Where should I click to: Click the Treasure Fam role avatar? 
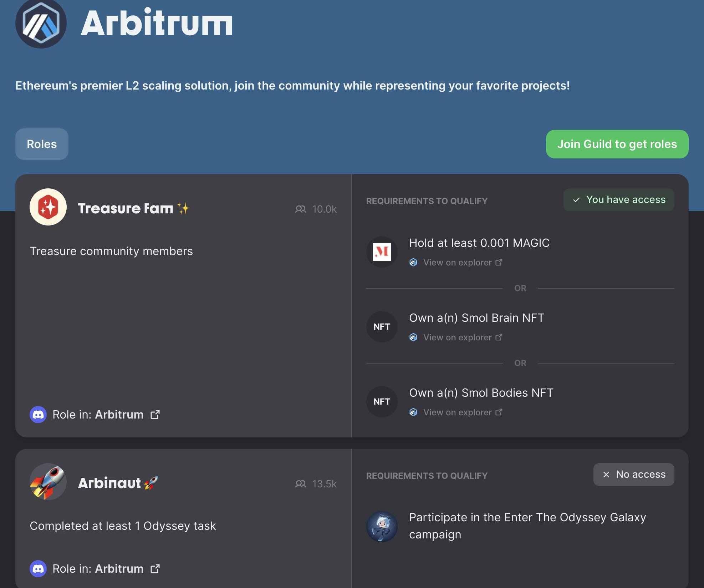click(x=48, y=207)
